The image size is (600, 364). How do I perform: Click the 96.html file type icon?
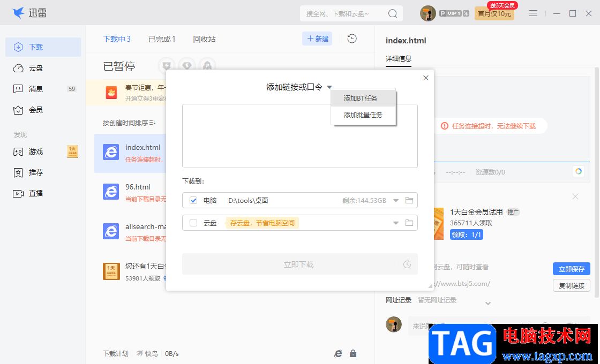111,192
